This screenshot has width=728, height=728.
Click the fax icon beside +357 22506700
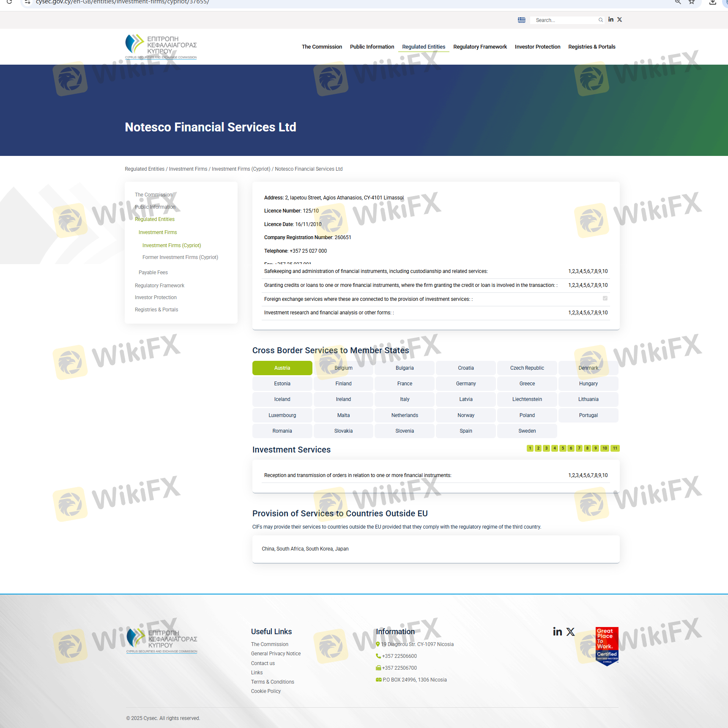pos(378,668)
